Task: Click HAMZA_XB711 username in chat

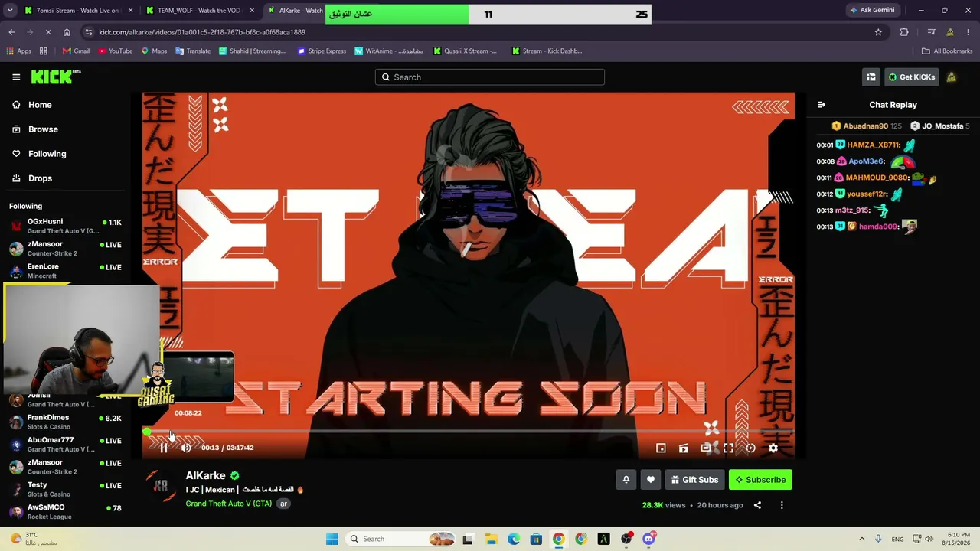Action: 874,145
